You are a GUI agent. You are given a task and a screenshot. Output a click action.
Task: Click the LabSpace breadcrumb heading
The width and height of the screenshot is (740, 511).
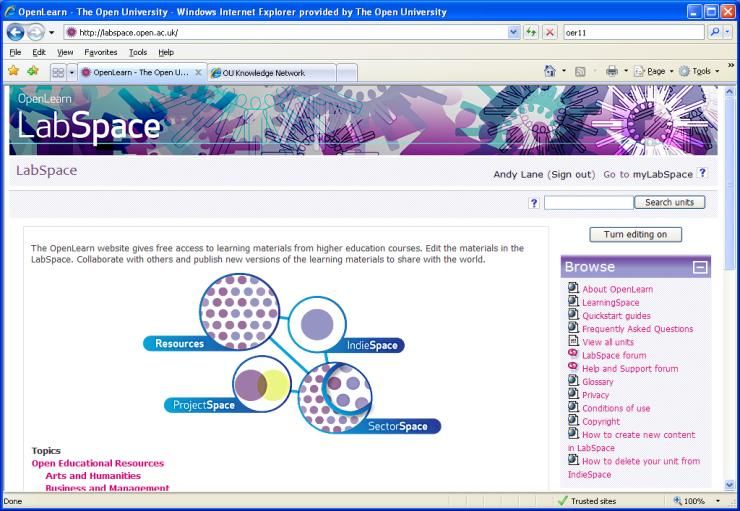[x=47, y=170]
